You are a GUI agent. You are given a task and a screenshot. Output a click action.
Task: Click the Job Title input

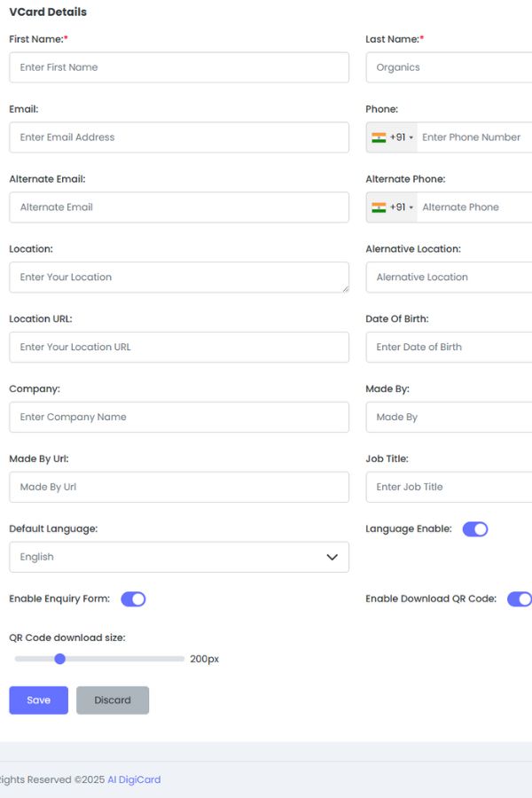click(449, 487)
